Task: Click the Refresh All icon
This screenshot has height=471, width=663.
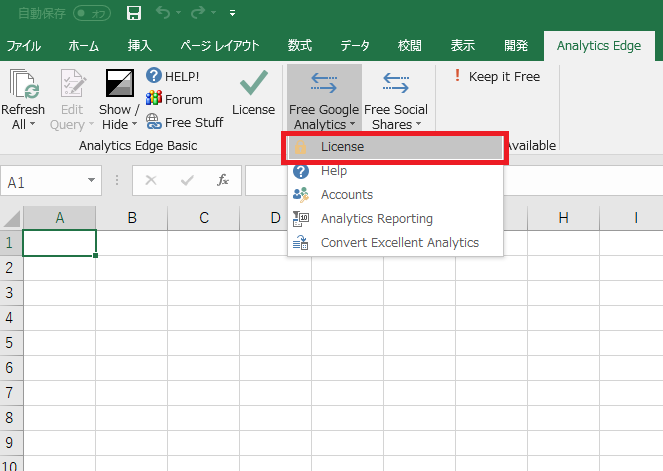Action: 24,84
